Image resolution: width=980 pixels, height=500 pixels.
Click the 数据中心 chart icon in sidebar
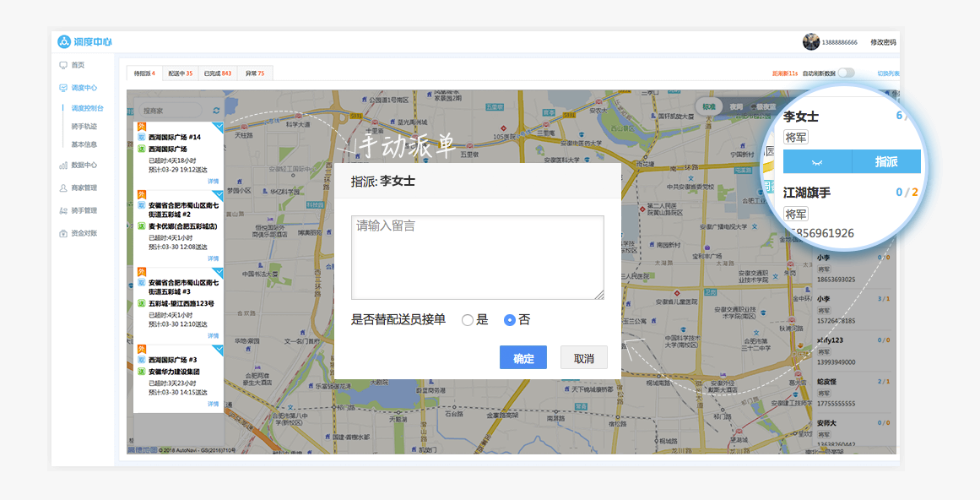63,166
